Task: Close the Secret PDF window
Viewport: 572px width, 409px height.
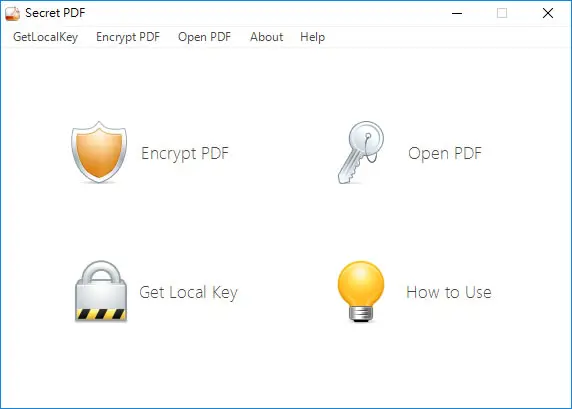Action: coord(548,13)
